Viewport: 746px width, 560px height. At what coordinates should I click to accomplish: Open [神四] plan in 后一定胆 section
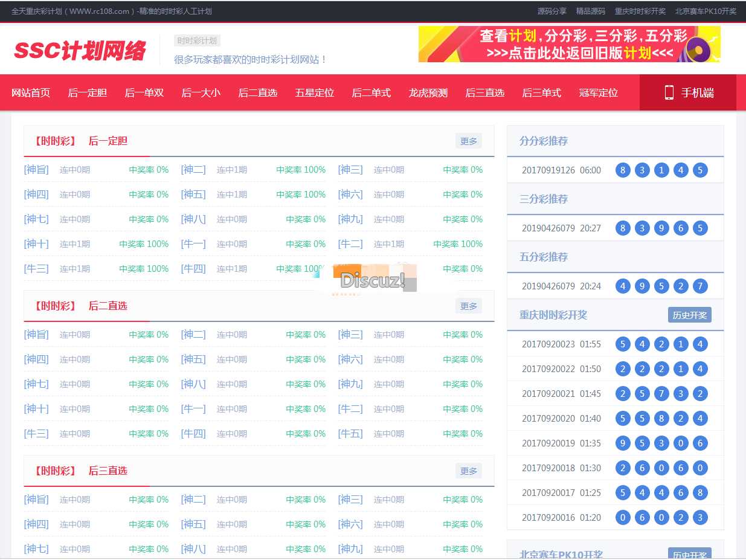click(x=36, y=195)
